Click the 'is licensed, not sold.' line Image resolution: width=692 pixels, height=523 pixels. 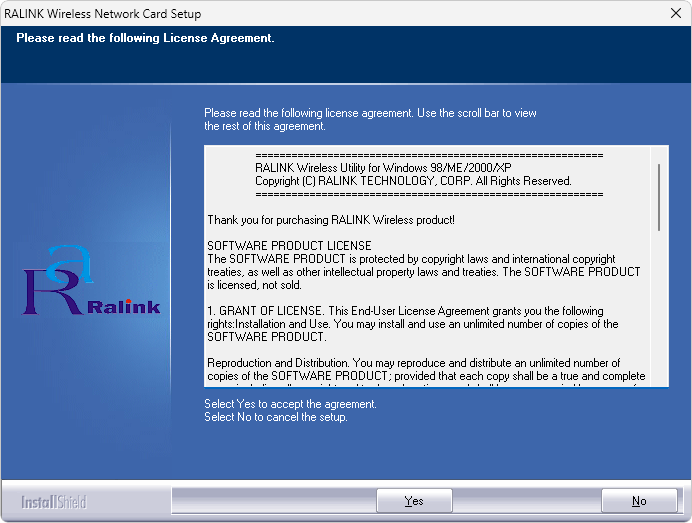pyautogui.click(x=255, y=285)
